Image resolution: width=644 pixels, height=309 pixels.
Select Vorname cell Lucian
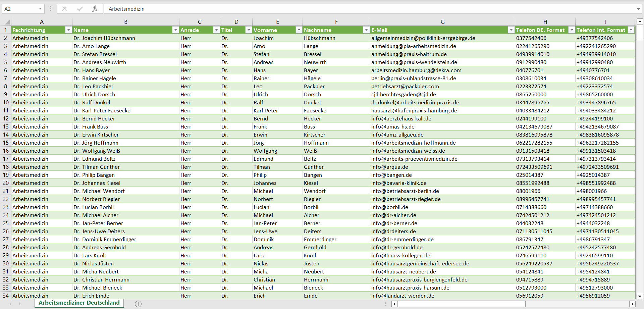click(277, 207)
